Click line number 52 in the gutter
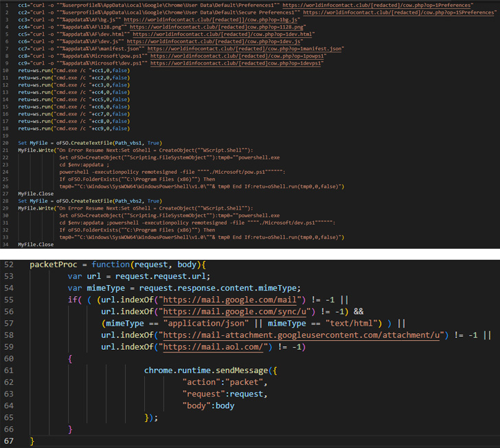 (9, 265)
